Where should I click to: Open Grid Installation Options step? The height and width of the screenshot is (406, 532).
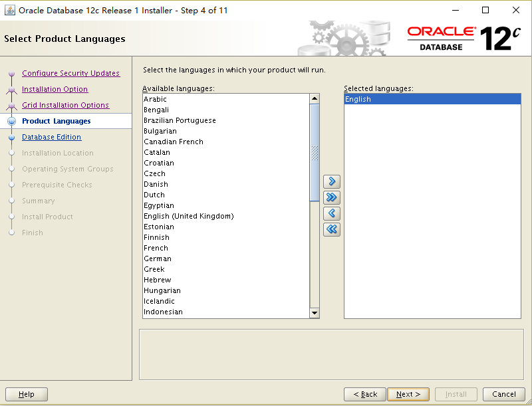(65, 105)
